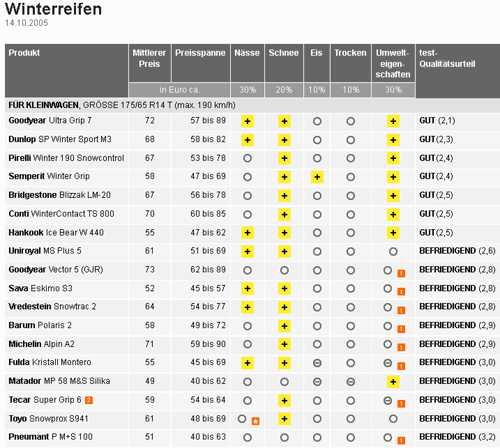500x448 pixels.
Task: Click the Trocken column header
Action: [x=351, y=63]
